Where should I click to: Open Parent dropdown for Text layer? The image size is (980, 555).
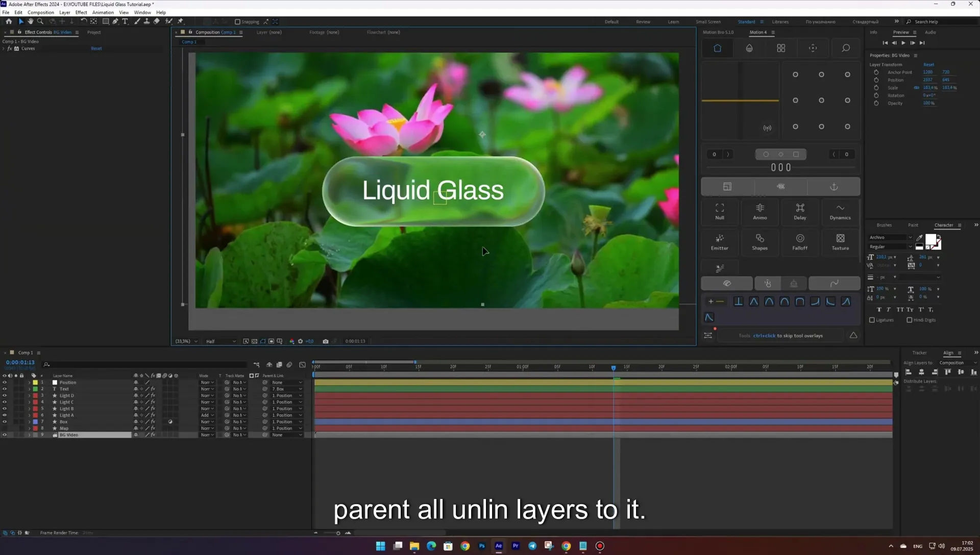pos(287,389)
